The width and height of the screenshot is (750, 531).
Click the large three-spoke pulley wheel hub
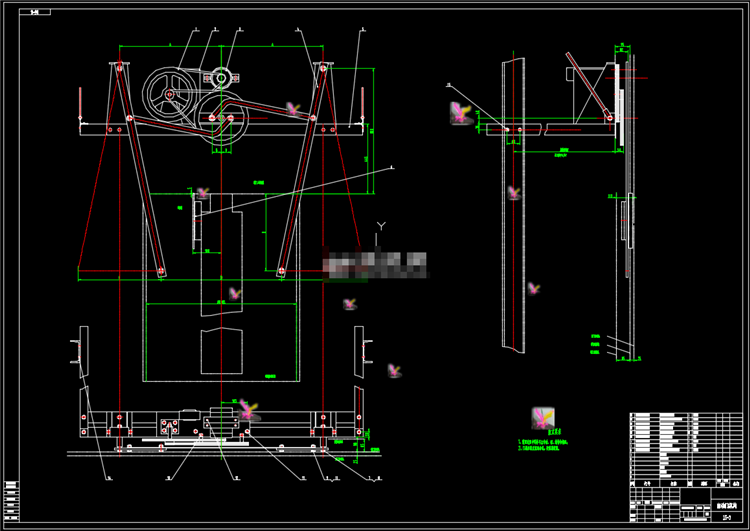tap(169, 95)
